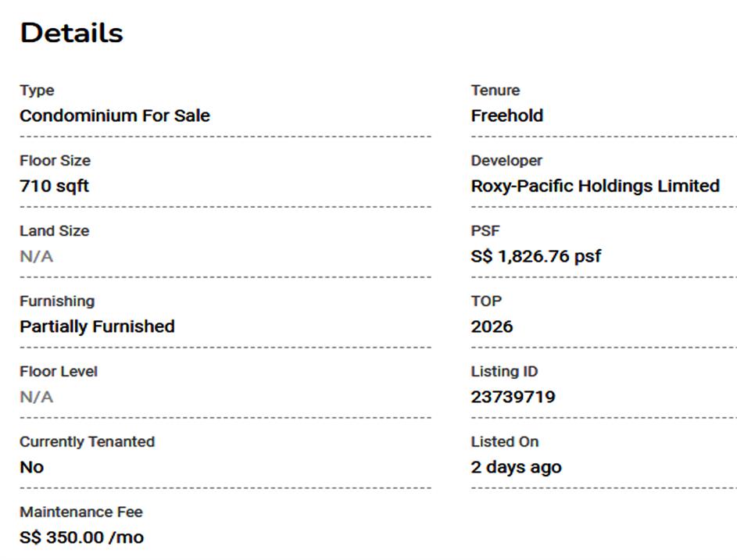The height and width of the screenshot is (560, 737).
Task: Click the Freehold tenure value
Action: (506, 116)
